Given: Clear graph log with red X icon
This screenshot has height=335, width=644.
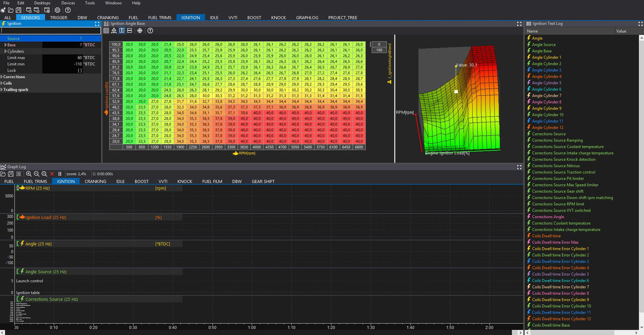Looking at the screenshot, I should 52,174.
